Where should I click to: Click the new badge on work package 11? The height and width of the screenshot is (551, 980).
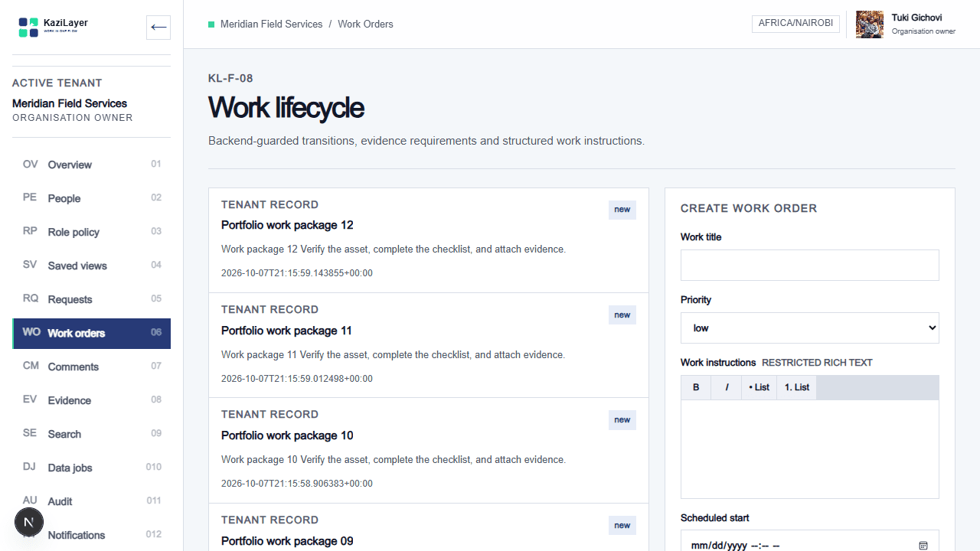tap(622, 315)
